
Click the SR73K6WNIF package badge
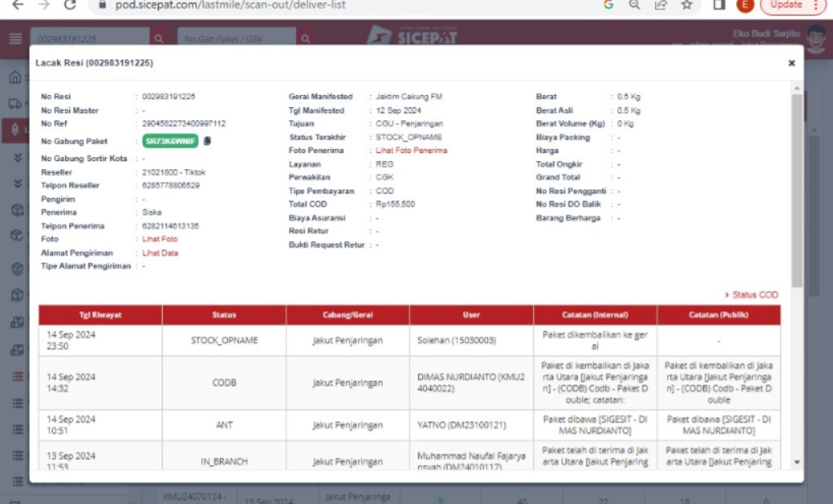point(170,141)
